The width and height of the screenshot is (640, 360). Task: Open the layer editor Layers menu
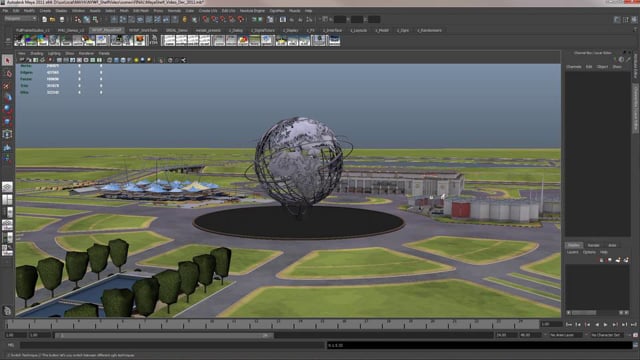click(573, 252)
